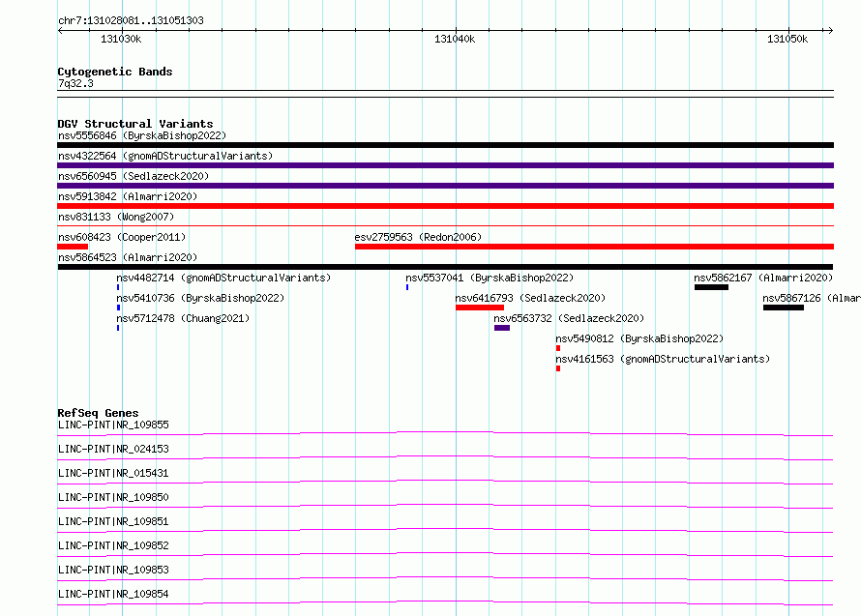The height and width of the screenshot is (616, 861).
Task: Select the nsv5864523 (Almarri2020) label
Action: point(128,257)
